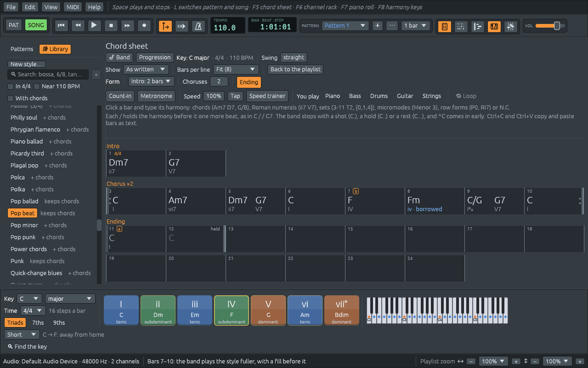The image size is (588, 368).
Task: Open the mixer view icon
Action: (x=510, y=26)
